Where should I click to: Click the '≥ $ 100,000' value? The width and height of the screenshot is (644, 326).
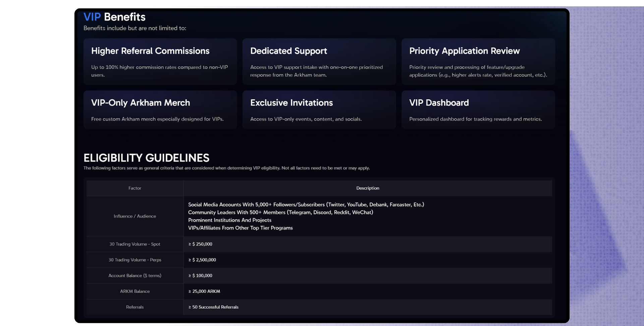pos(200,276)
